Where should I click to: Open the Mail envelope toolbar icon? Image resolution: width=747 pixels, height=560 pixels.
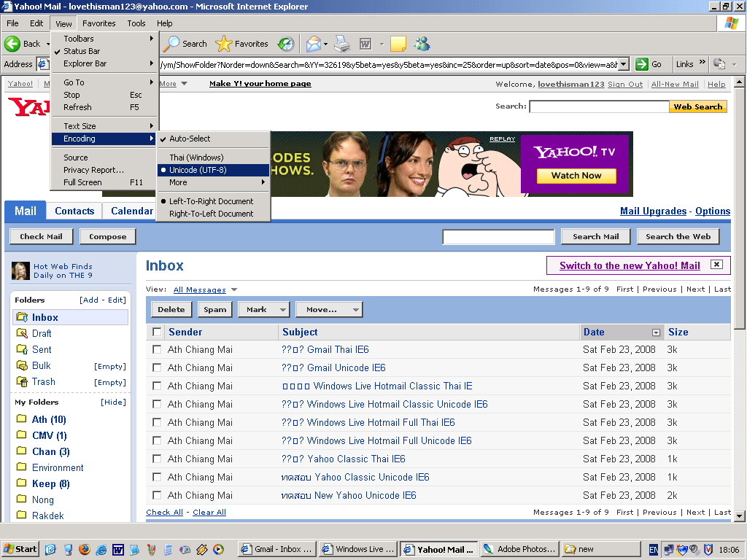(314, 44)
